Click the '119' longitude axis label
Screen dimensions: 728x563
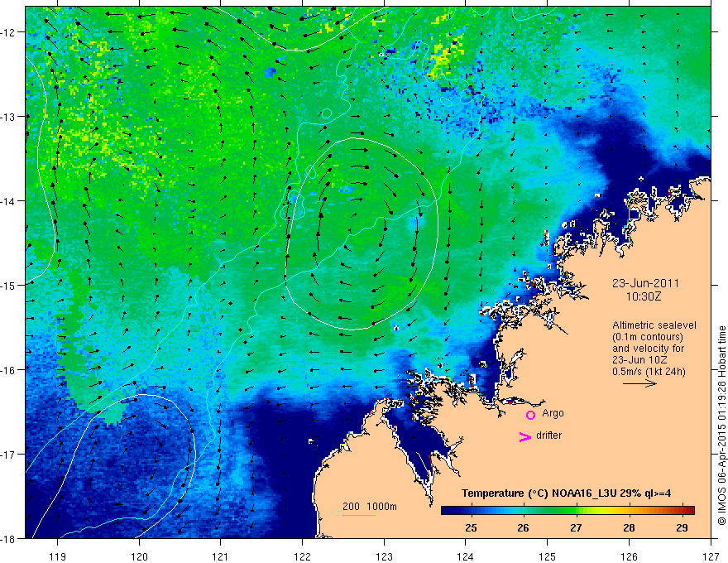click(x=58, y=556)
